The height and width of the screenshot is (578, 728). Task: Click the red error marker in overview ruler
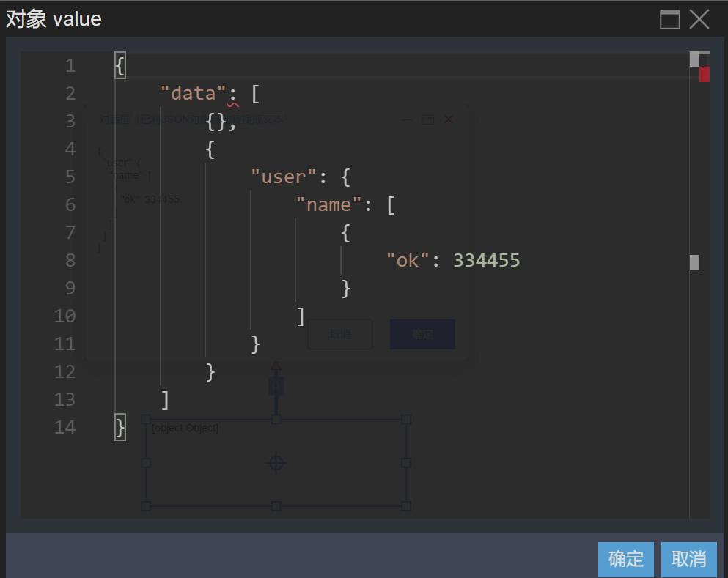point(705,74)
